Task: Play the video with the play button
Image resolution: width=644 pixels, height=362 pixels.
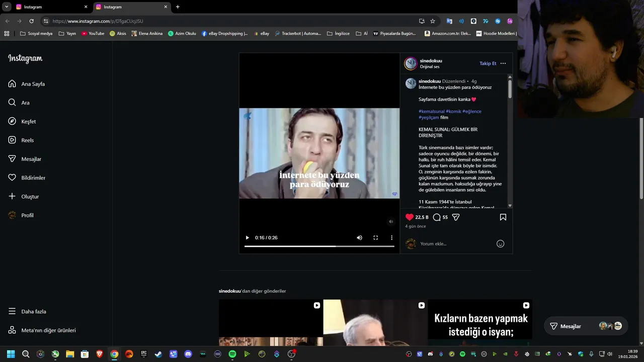Action: tap(247, 238)
